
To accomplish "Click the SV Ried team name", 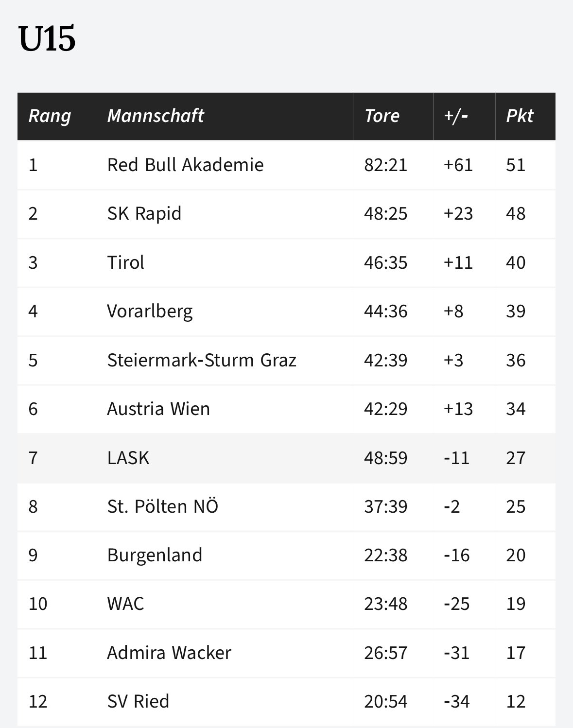I will click(138, 701).
